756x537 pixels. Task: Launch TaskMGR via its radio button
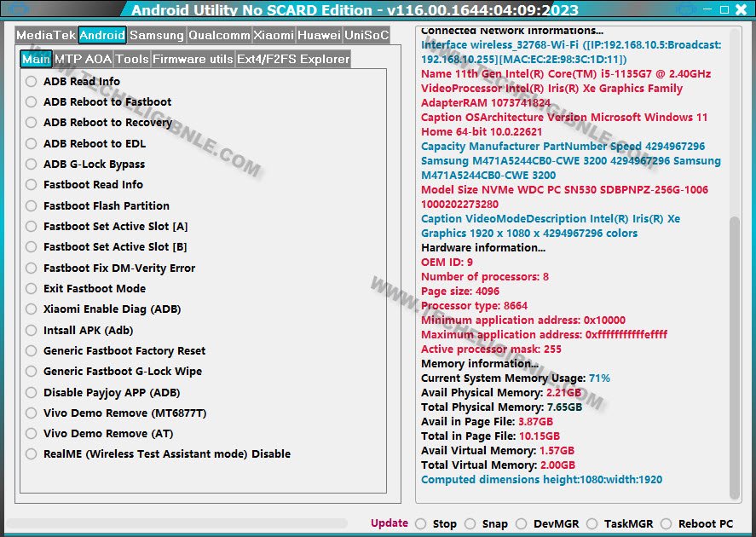592,524
